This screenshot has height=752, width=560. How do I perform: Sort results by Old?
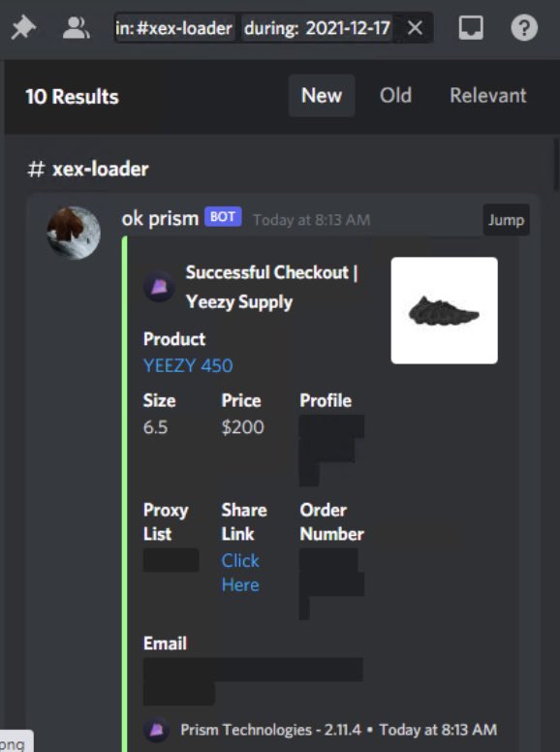(x=395, y=95)
